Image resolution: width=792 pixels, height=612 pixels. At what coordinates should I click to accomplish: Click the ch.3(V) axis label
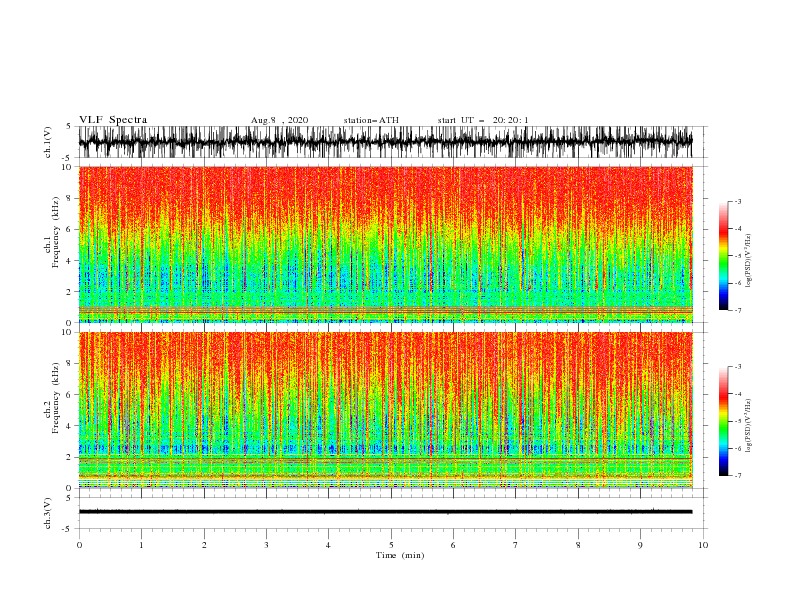tap(48, 513)
